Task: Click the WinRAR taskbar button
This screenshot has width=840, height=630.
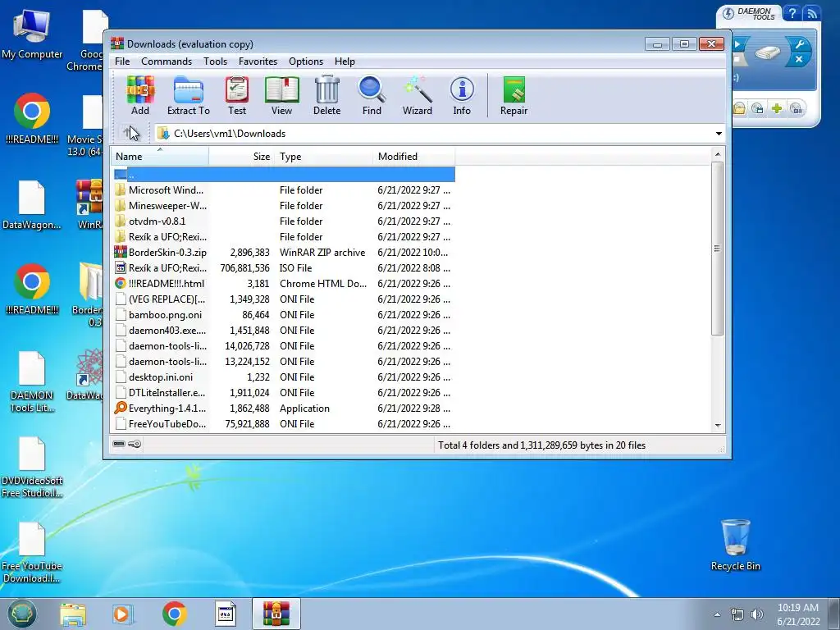Action: pos(276,614)
